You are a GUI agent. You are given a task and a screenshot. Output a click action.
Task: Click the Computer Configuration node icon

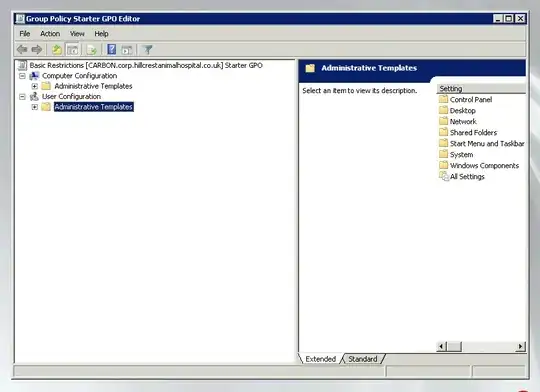[34, 76]
